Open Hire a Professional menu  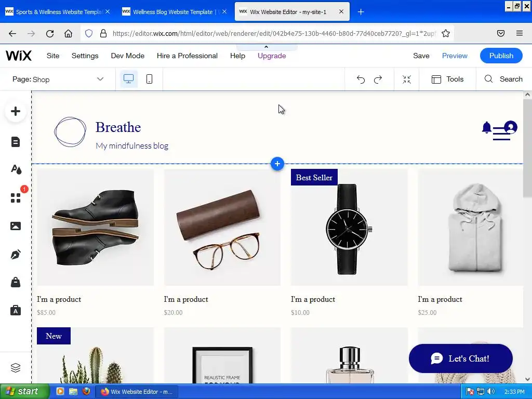tap(187, 56)
